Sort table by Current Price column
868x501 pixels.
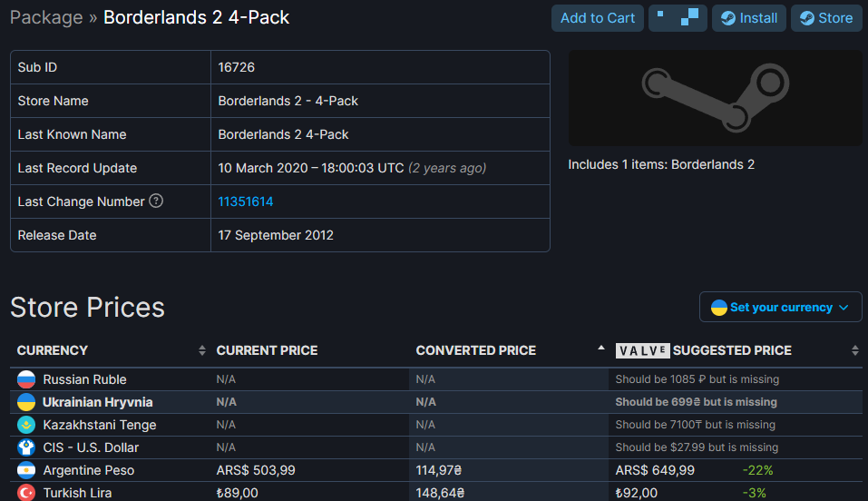[x=309, y=350]
